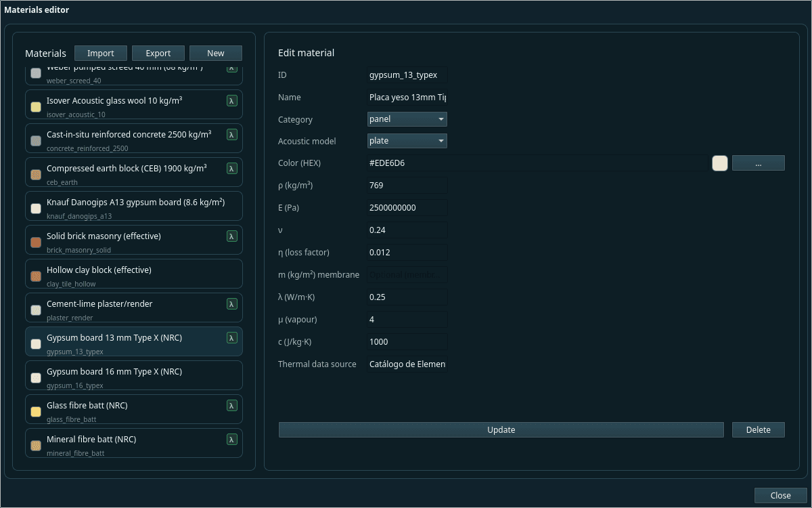
Task: Click the Color (HEX) input field
Action: point(537,163)
